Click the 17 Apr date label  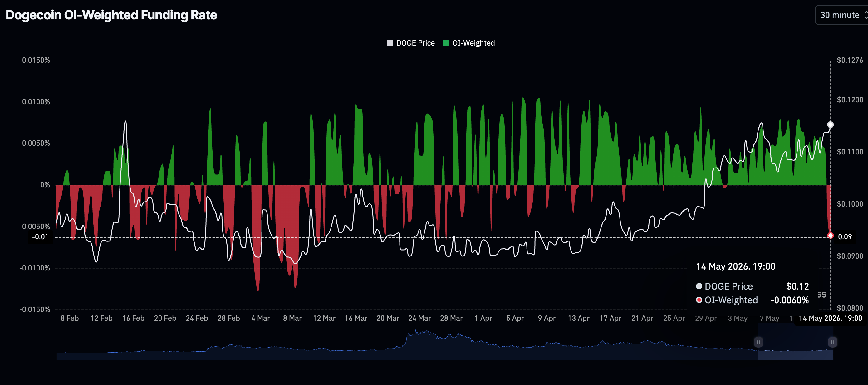(x=611, y=318)
